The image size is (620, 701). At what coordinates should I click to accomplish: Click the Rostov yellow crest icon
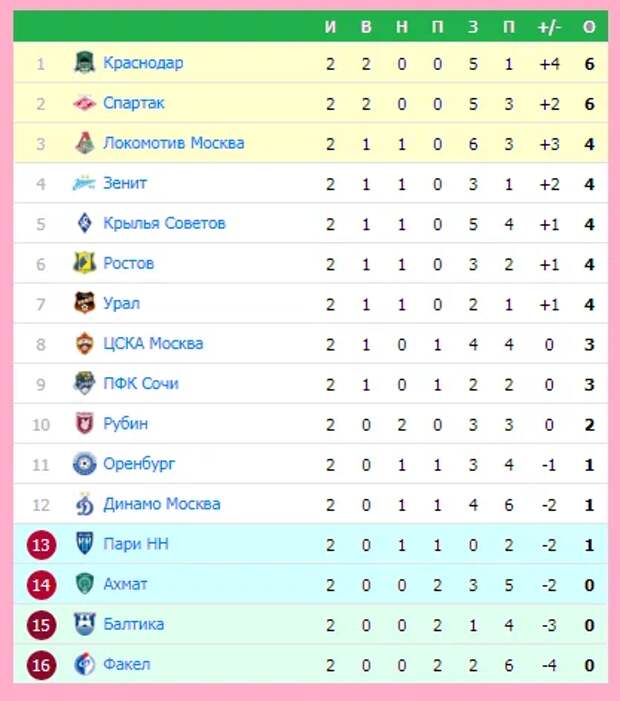click(x=84, y=263)
